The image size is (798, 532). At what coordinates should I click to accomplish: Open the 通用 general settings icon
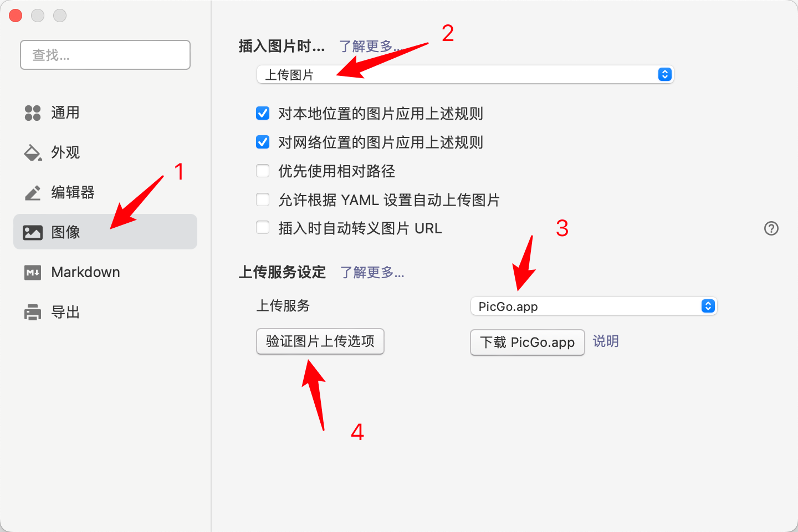tap(33, 113)
